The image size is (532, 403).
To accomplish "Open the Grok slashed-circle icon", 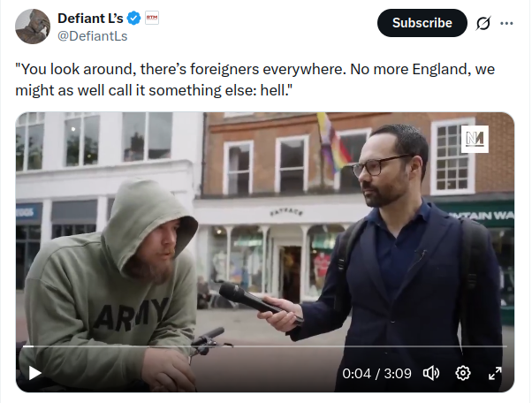I will pyautogui.click(x=483, y=23).
